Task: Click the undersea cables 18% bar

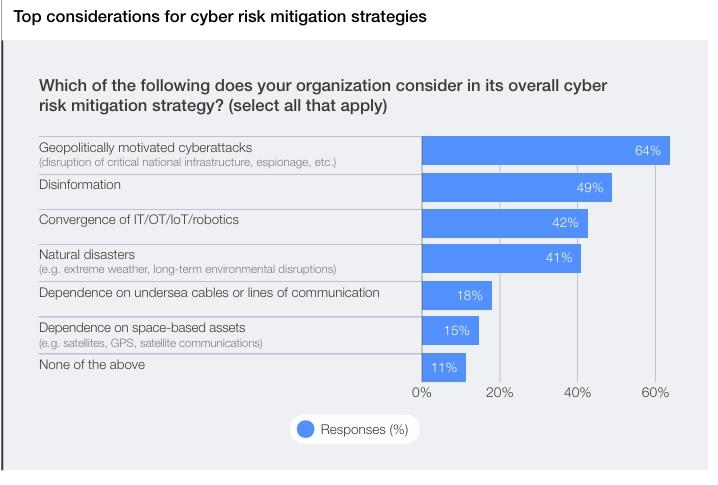Action: tap(456, 296)
